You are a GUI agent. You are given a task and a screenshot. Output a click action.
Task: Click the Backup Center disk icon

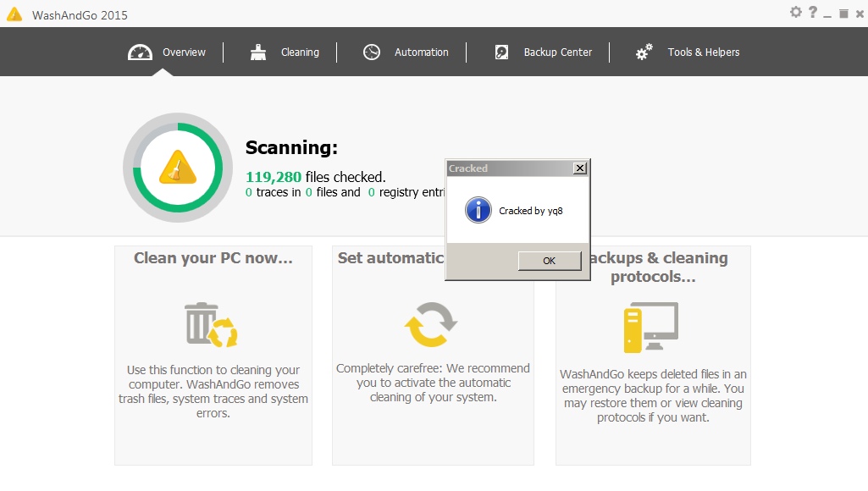[501, 52]
